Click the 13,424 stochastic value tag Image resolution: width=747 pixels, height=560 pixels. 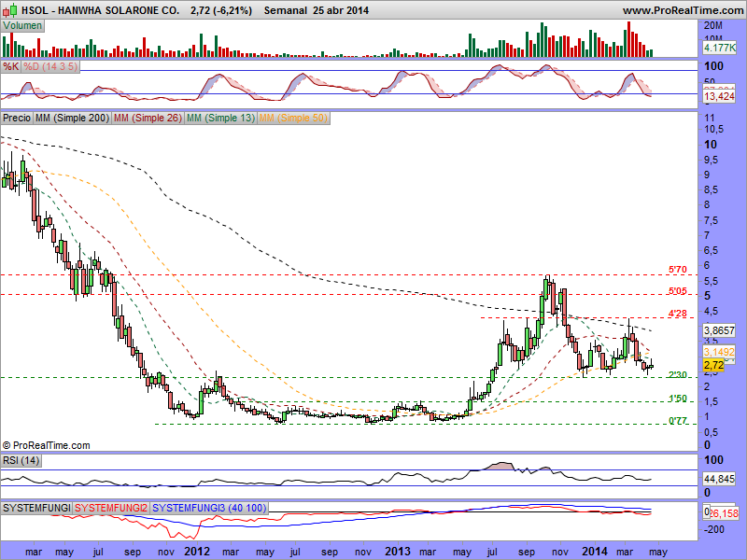point(719,97)
